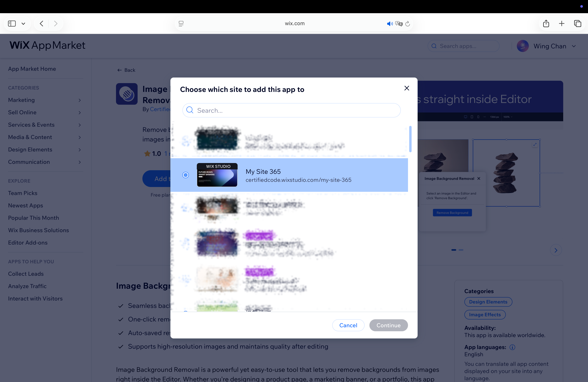Open the Image Effects category tag
The width and height of the screenshot is (588, 382).
[x=485, y=314]
